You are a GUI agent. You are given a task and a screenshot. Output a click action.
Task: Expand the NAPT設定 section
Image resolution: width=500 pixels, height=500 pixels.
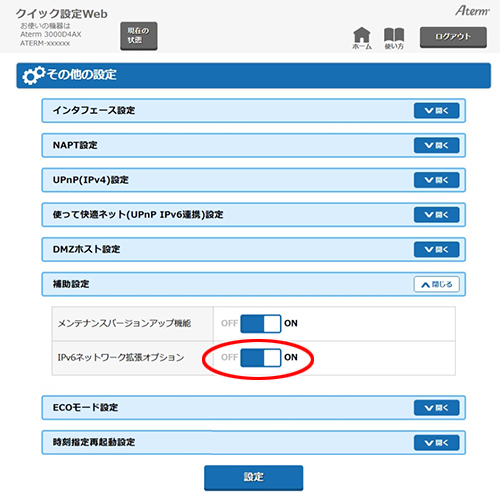coord(436,145)
